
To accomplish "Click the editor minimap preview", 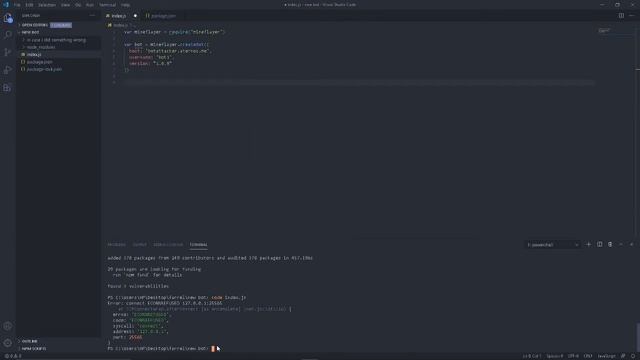I will 604,31.
